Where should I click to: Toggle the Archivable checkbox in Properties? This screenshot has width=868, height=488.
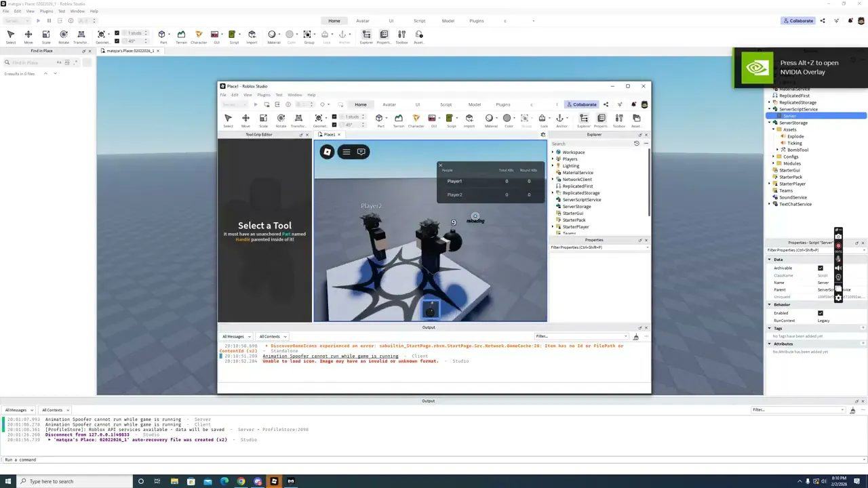pos(821,268)
